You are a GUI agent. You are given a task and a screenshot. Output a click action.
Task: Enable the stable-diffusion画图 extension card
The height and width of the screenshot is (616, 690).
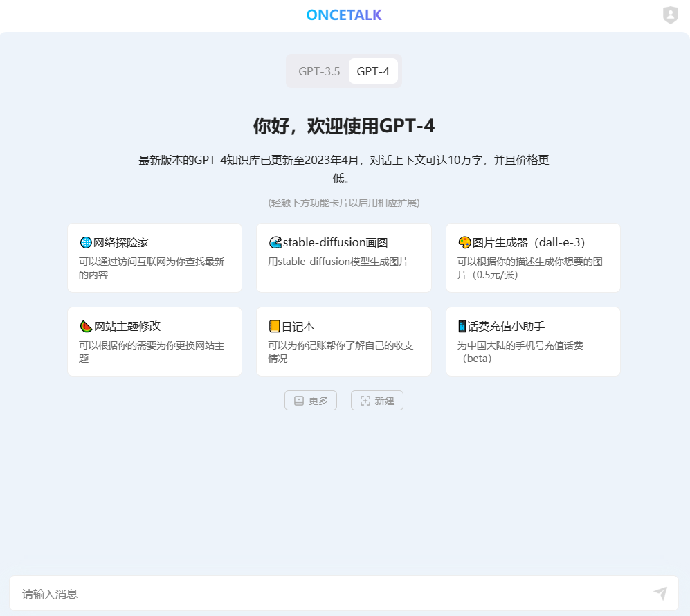344,258
